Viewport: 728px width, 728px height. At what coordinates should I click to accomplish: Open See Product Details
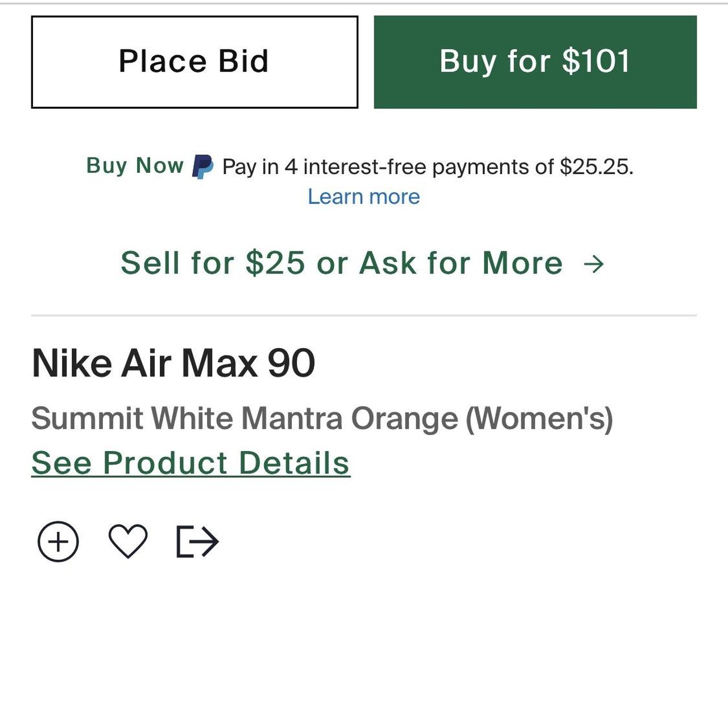191,463
